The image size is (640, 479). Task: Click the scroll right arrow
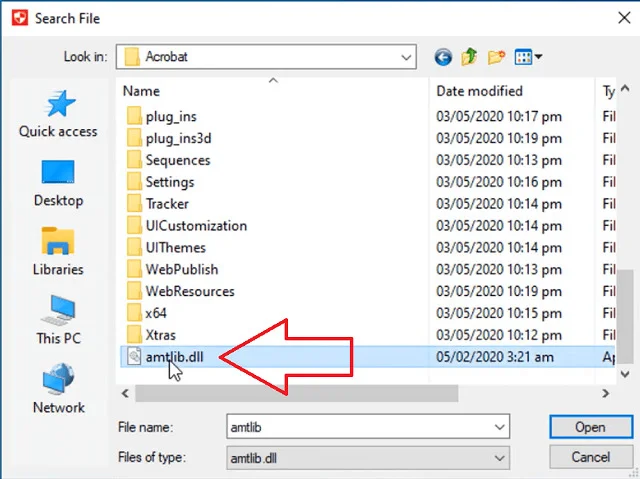tap(606, 393)
